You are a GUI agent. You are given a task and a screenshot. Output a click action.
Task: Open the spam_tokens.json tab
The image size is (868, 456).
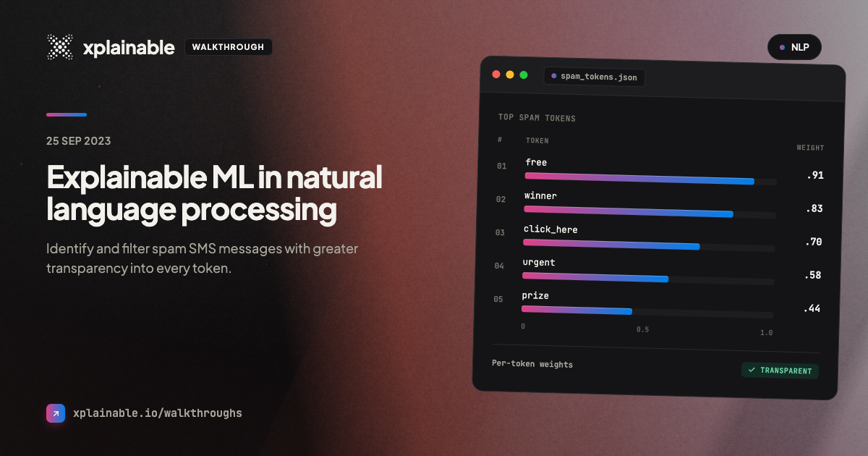tap(594, 76)
